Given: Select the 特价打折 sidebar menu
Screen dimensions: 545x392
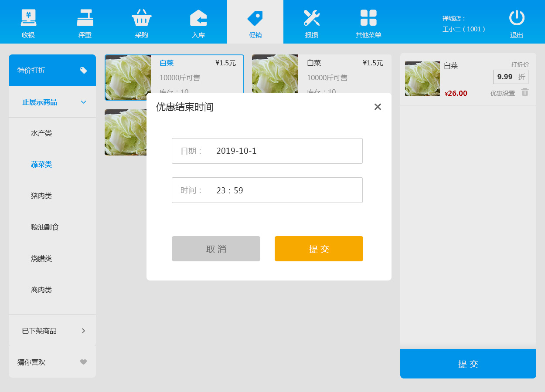Looking at the screenshot, I should point(52,70).
